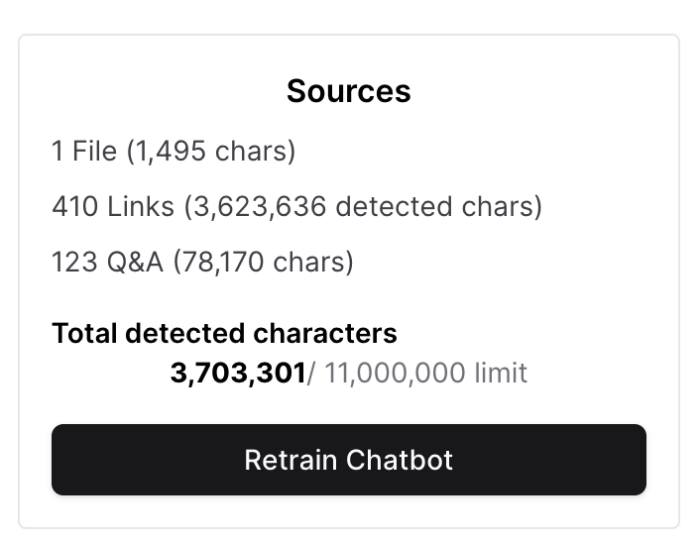Click the word 'File' in the first source row
The image size is (700, 541).
[x=94, y=151]
